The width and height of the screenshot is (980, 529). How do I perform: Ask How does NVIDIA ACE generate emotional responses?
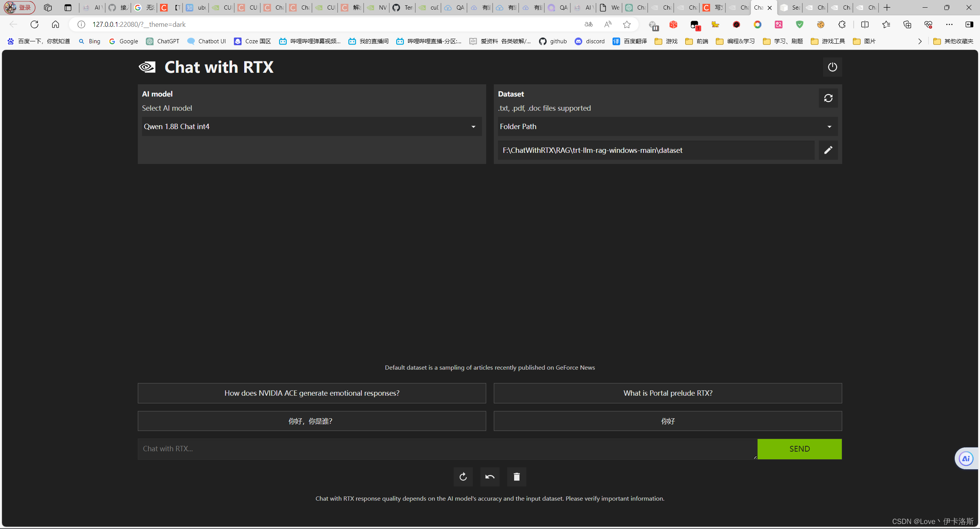(312, 393)
